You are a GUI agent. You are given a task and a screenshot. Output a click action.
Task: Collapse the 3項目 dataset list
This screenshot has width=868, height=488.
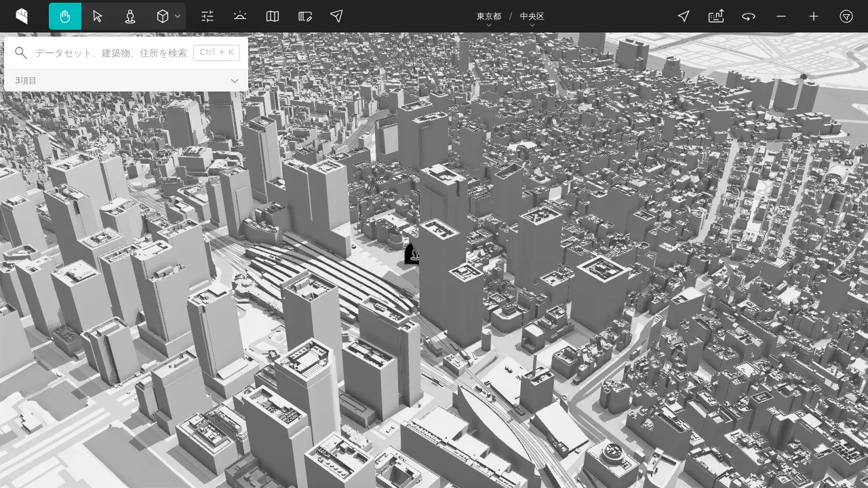click(x=234, y=80)
